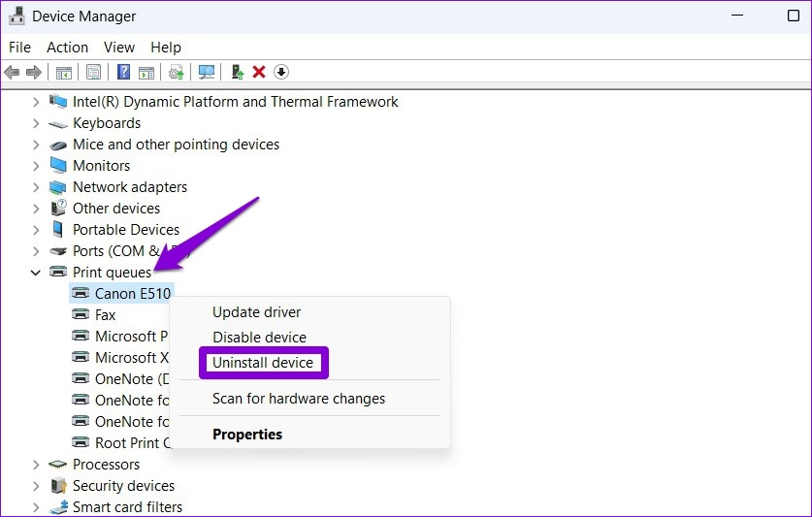The width and height of the screenshot is (812, 517).
Task: Expand the Network adapters chevron
Action: pos(36,187)
